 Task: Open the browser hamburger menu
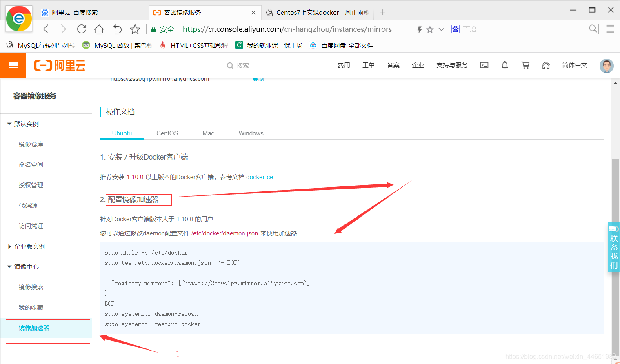tap(610, 29)
